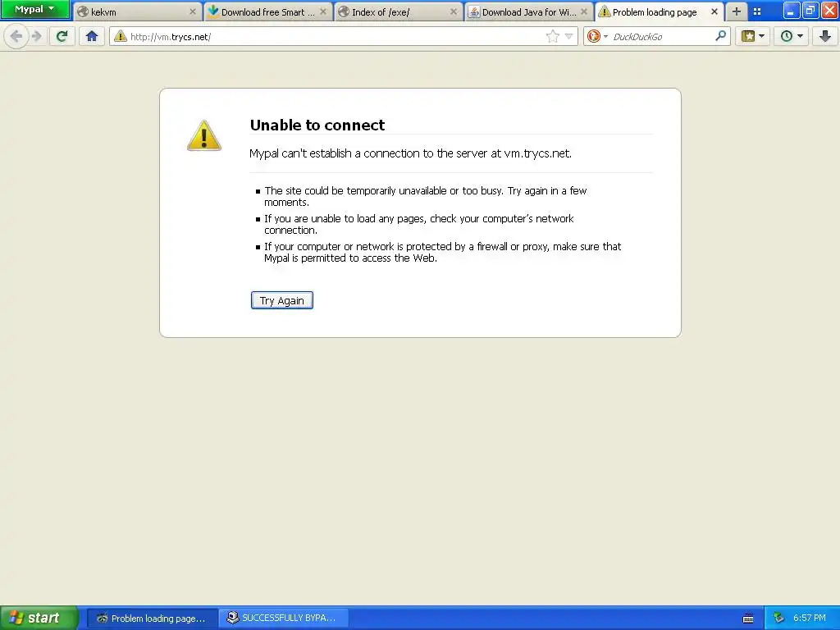The image size is (840, 630).
Task: Open the Mypal application menu
Action: tap(34, 9)
